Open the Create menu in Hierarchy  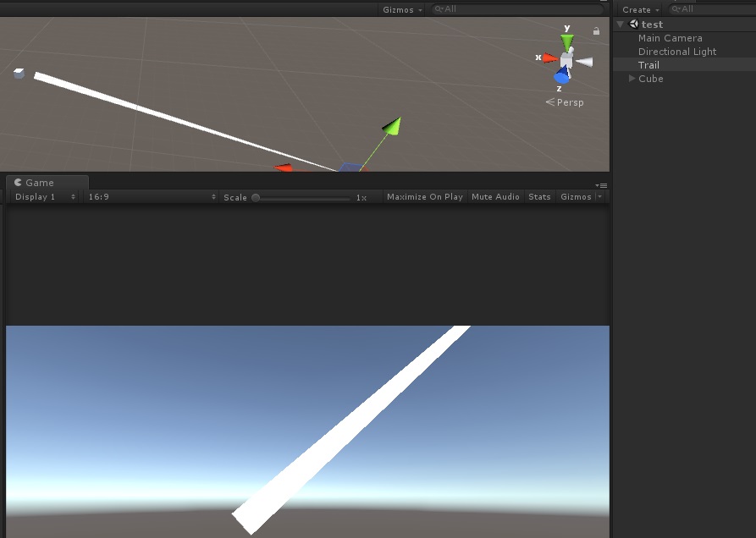click(637, 8)
